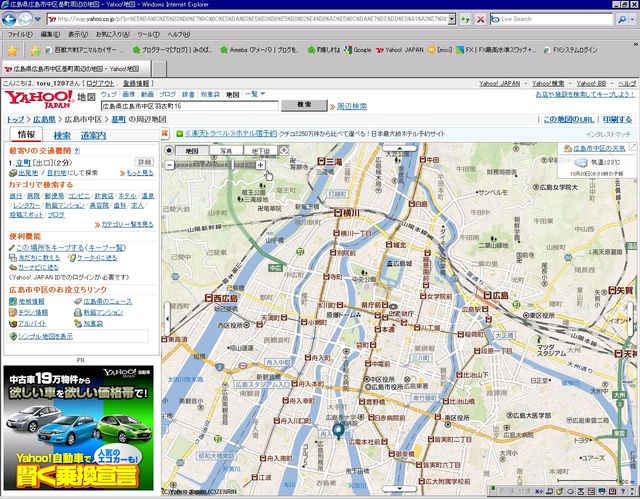The width and height of the screenshot is (640, 499).
Task: Click the blue location pin on map
Action: pyautogui.click(x=338, y=431)
